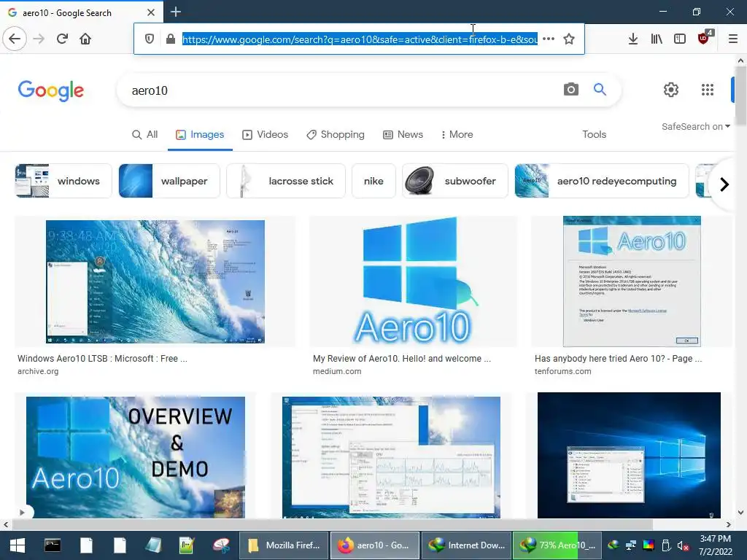The image size is (747, 560).
Task: Open the Firefox hamburger menu
Action: (733, 39)
